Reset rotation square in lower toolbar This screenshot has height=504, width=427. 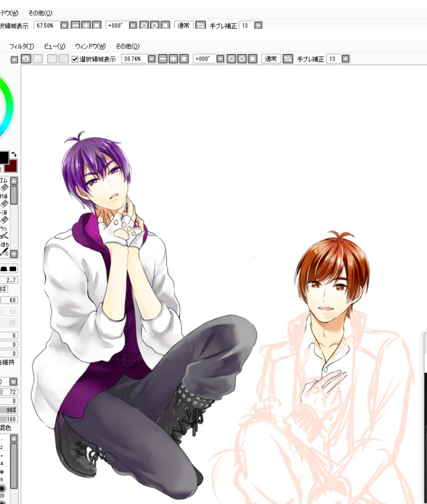(x=252, y=59)
